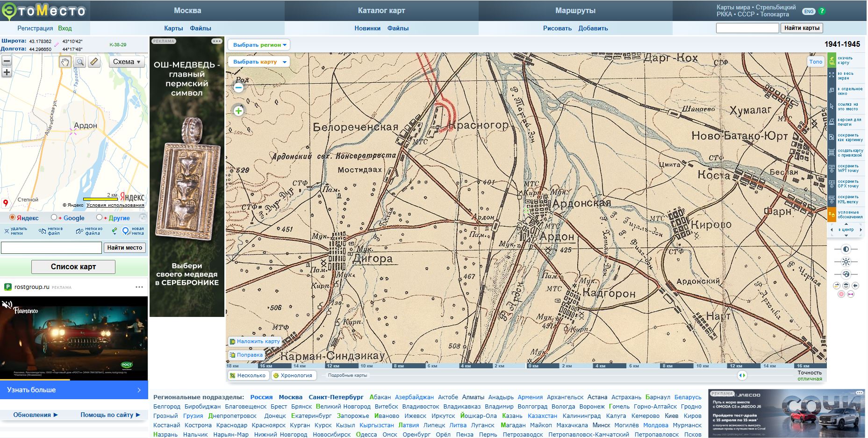Adjust the brightness slider with sun icon
868x438 pixels.
point(846,262)
